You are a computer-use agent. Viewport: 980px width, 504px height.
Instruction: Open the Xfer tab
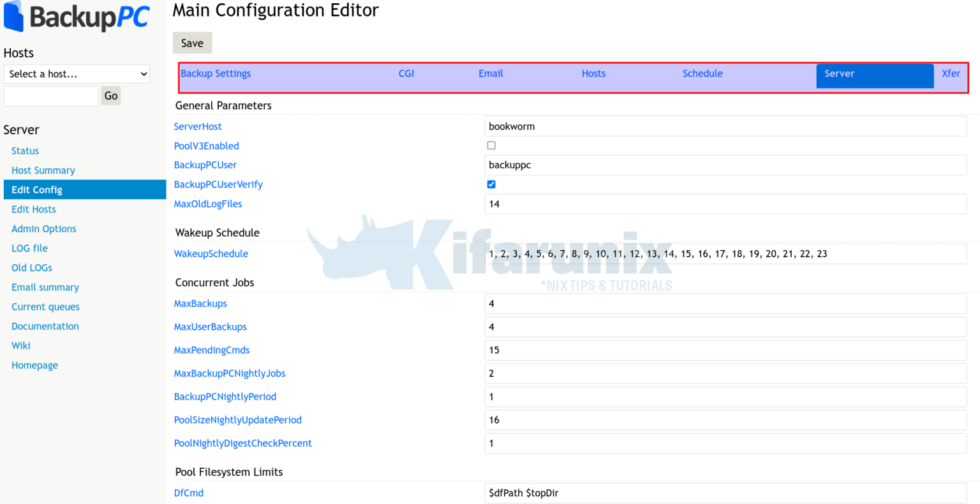tap(951, 73)
